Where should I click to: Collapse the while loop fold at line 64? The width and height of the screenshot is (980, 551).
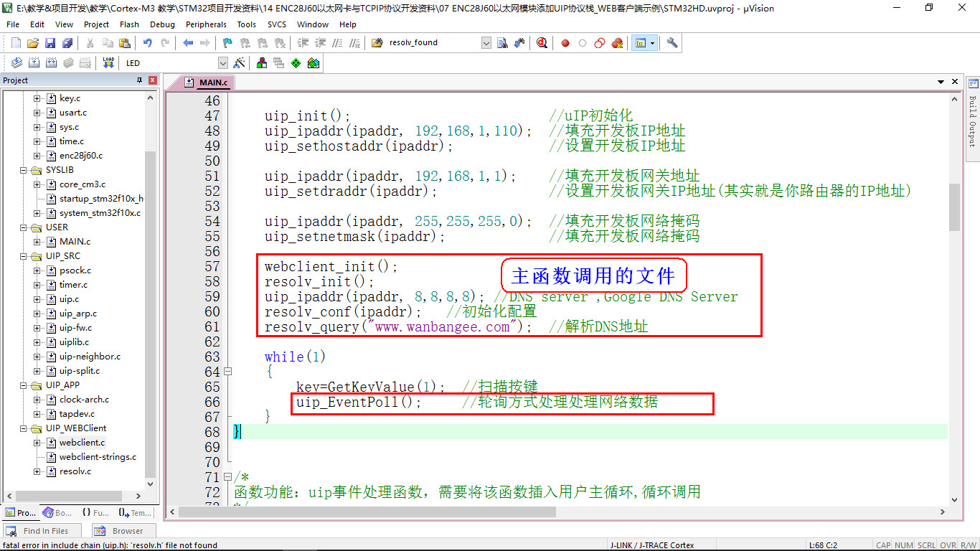click(228, 372)
